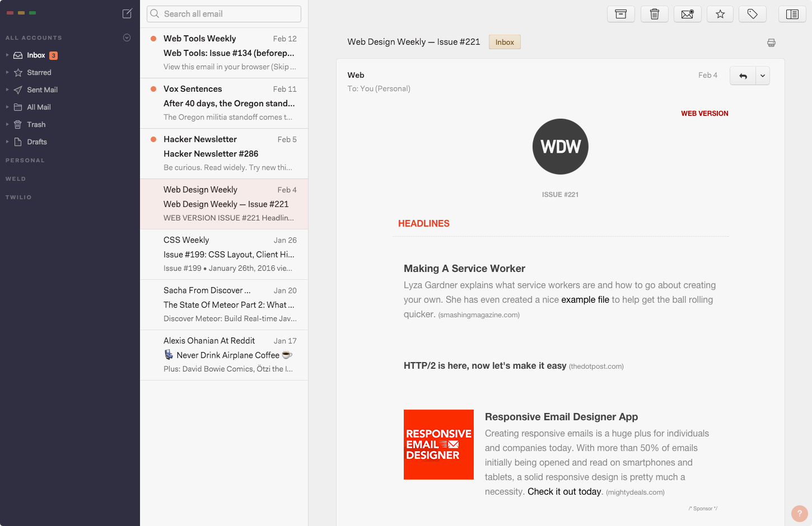The height and width of the screenshot is (526, 812).
Task: Open the Hacker Newsletter #286 email
Action: pyautogui.click(x=224, y=153)
